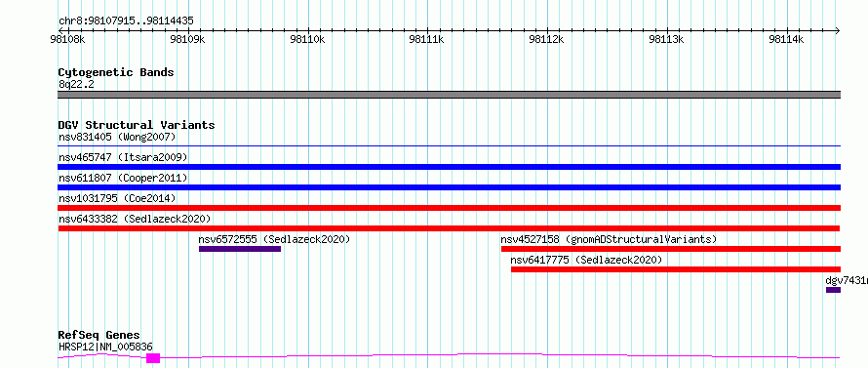Open the nsv1031795 (Coe2014) red variant bar
The width and height of the screenshot is (868, 368).
click(x=449, y=208)
